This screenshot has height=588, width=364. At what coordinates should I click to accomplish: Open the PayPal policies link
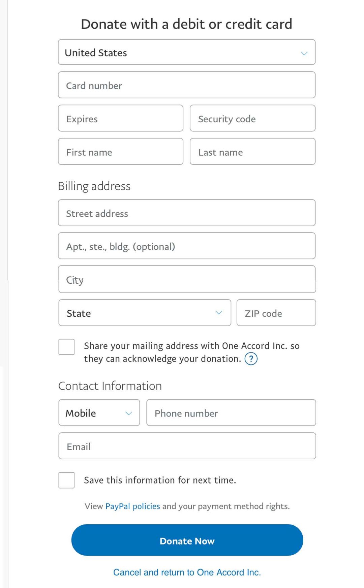click(133, 506)
